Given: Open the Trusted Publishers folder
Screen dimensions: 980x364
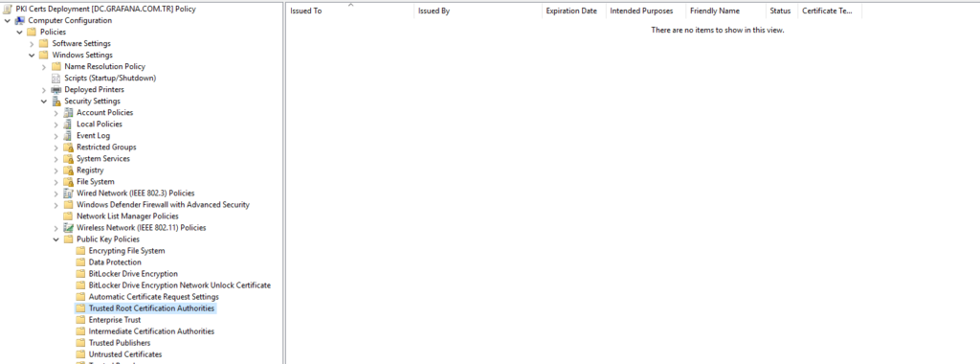Looking at the screenshot, I should [120, 343].
